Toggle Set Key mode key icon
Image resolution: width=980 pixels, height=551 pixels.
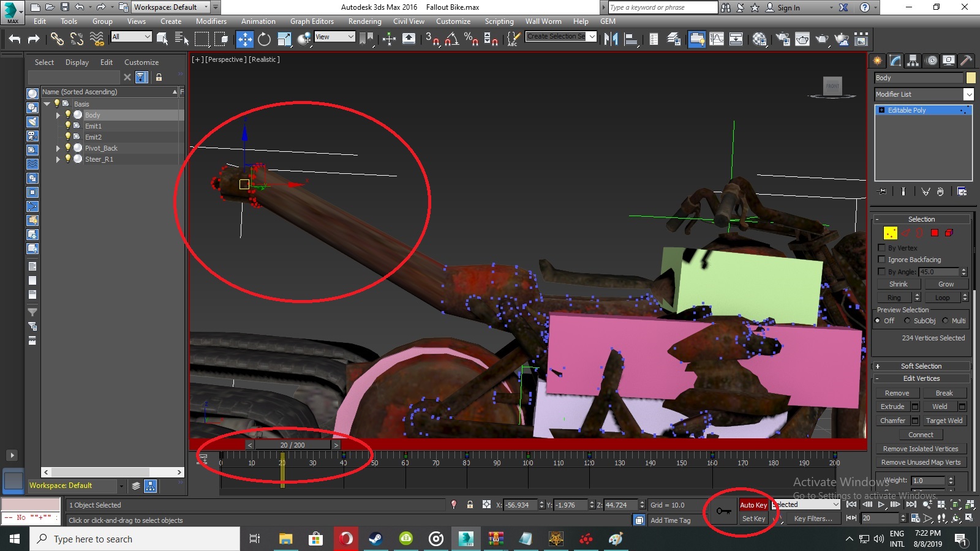723,511
